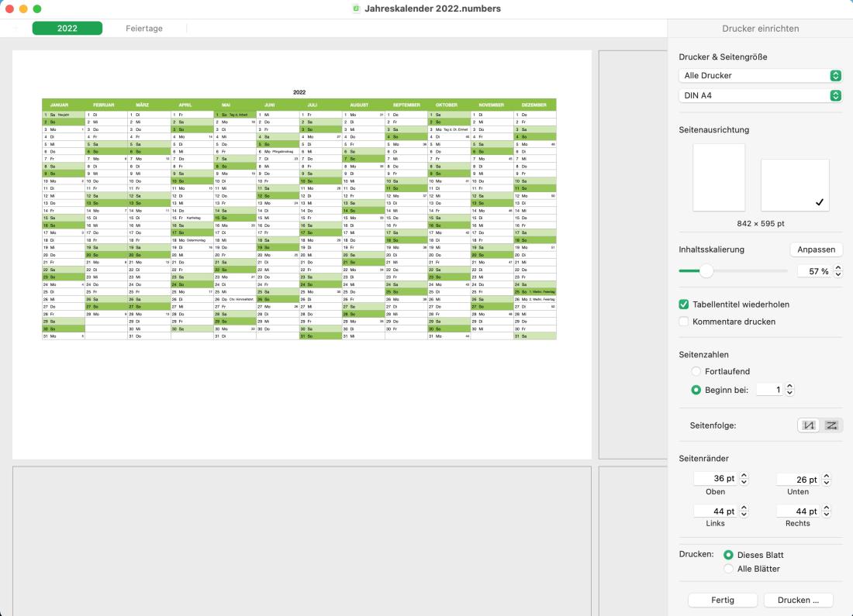Viewport: 853px width, 616px height.
Task: Open the DIN A4 paper size dropdown
Action: point(760,96)
